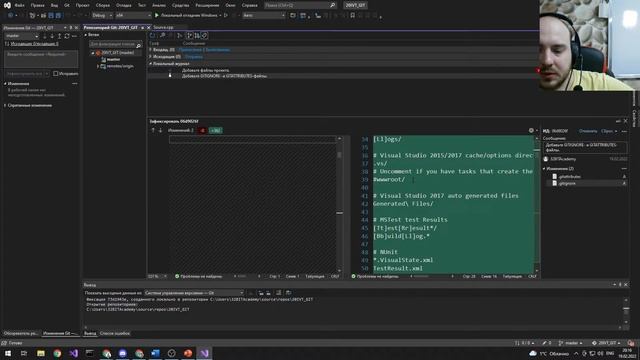This screenshot has height=360, width=640.
Task: Switch to the Source.cpp tab
Action: tap(163, 27)
